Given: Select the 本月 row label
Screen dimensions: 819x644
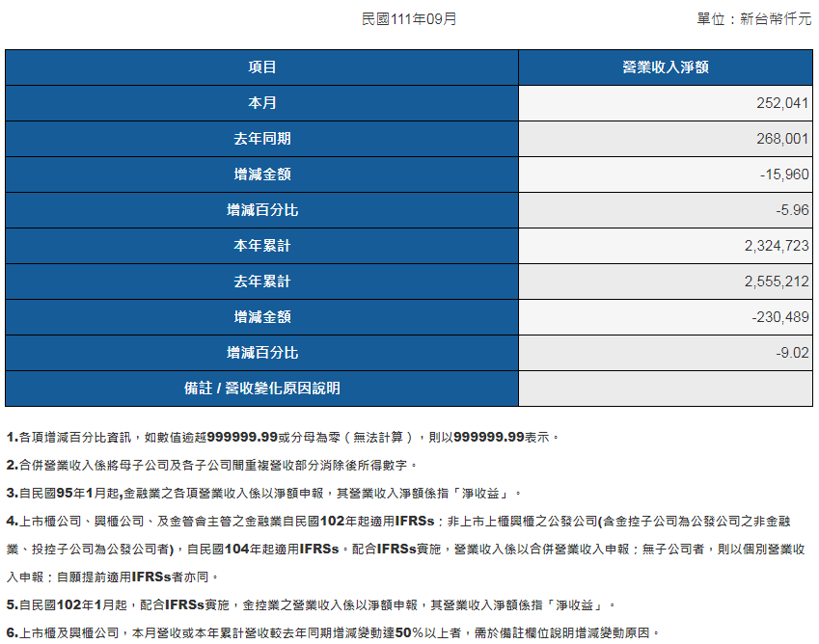Looking at the screenshot, I should 261,103.
